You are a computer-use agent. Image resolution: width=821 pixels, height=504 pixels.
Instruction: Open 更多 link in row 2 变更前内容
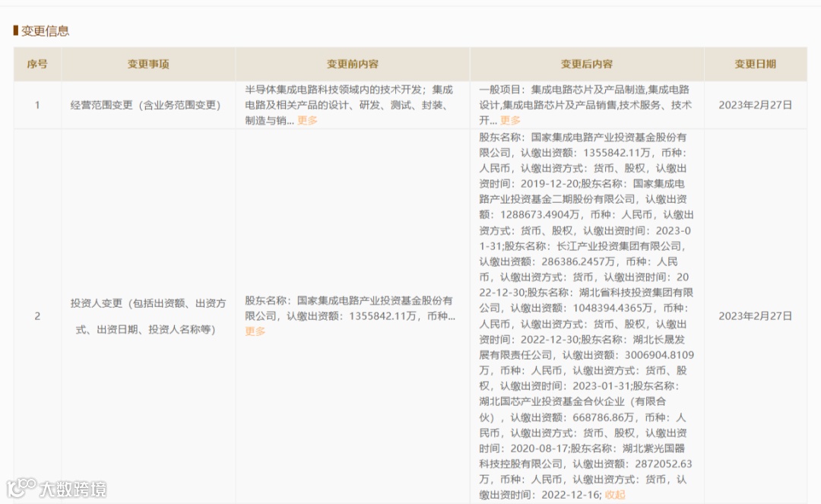255,331
